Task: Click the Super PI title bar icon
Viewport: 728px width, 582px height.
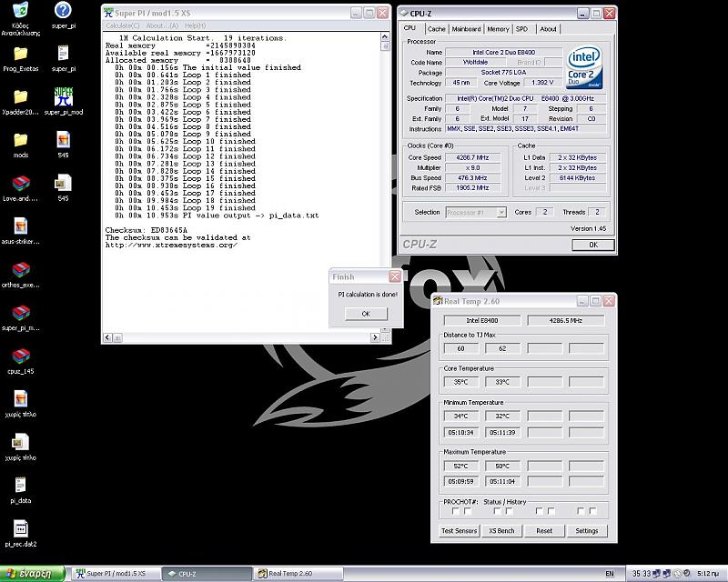Action: coord(108,13)
